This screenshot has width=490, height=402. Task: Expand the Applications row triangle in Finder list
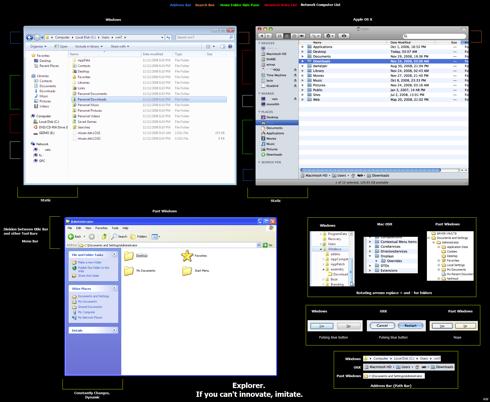(302, 47)
